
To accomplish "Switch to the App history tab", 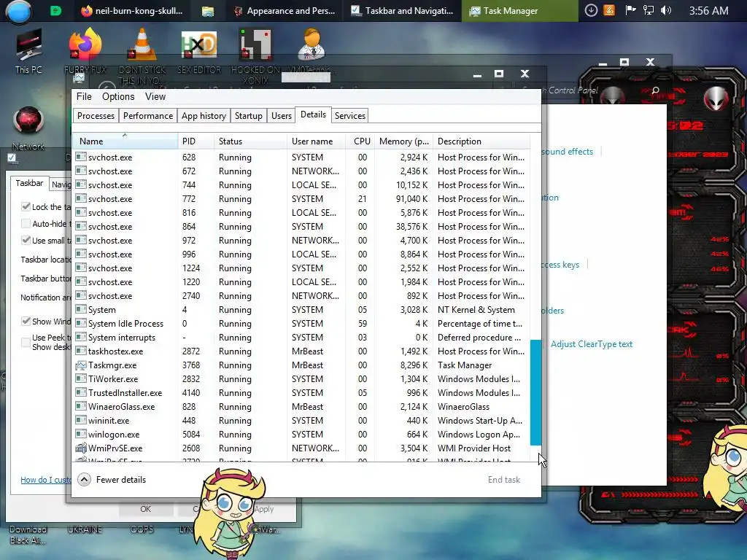I will point(204,116).
